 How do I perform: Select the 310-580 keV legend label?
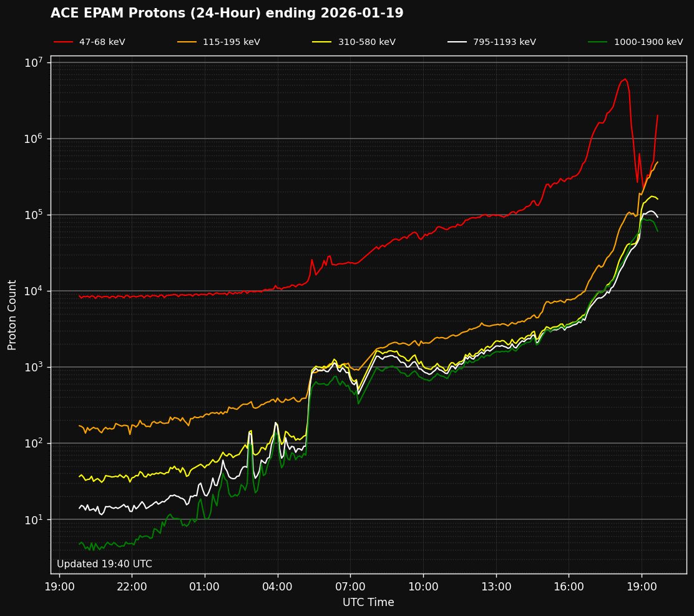(367, 42)
